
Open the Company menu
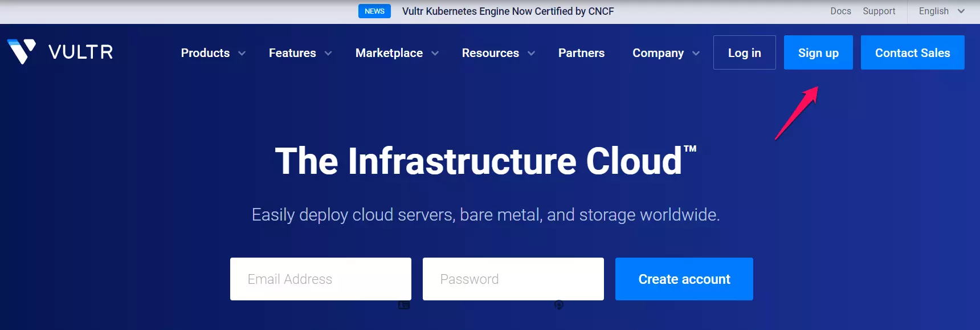pos(658,53)
